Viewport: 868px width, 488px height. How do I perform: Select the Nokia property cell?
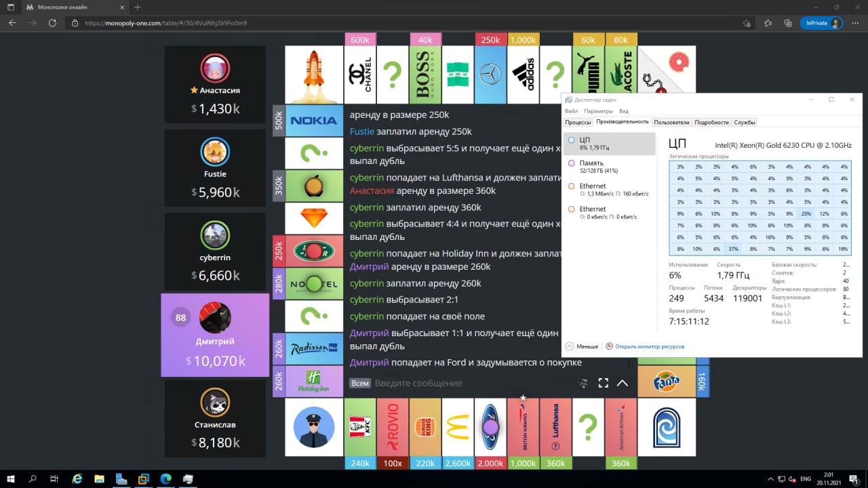point(314,121)
